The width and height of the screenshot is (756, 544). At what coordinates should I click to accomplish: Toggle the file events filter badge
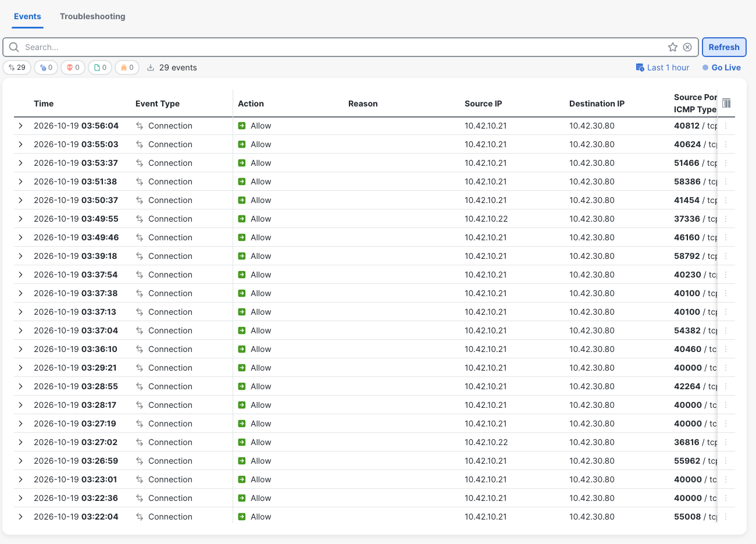[100, 67]
